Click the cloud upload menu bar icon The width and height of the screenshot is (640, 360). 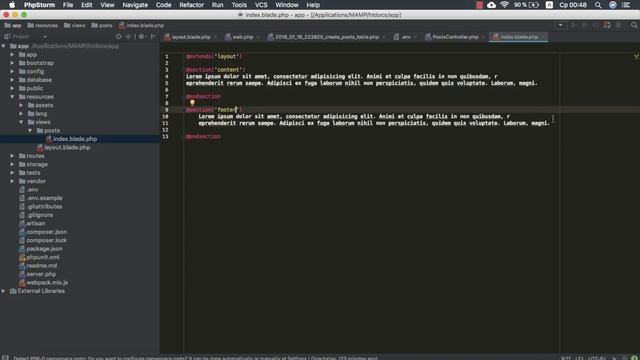coord(491,5)
